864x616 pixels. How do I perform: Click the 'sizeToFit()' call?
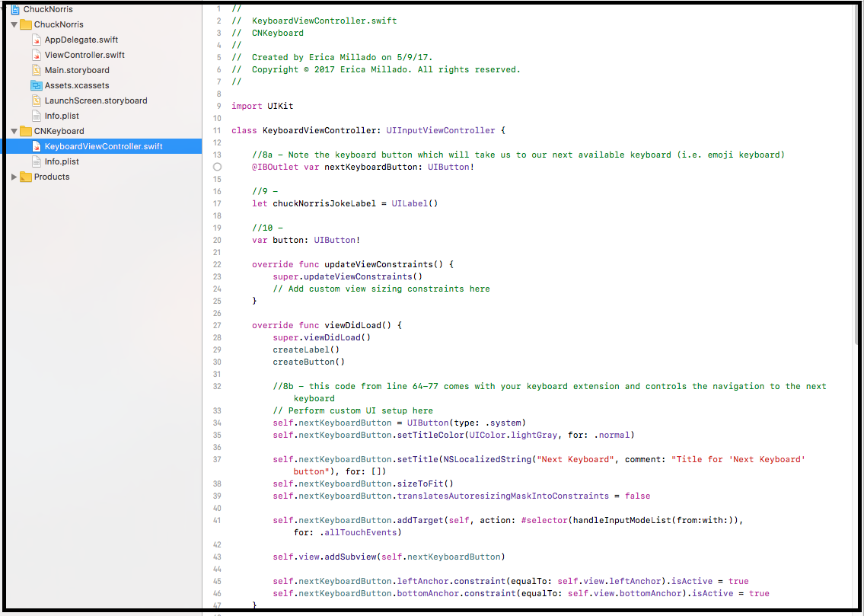pos(425,484)
